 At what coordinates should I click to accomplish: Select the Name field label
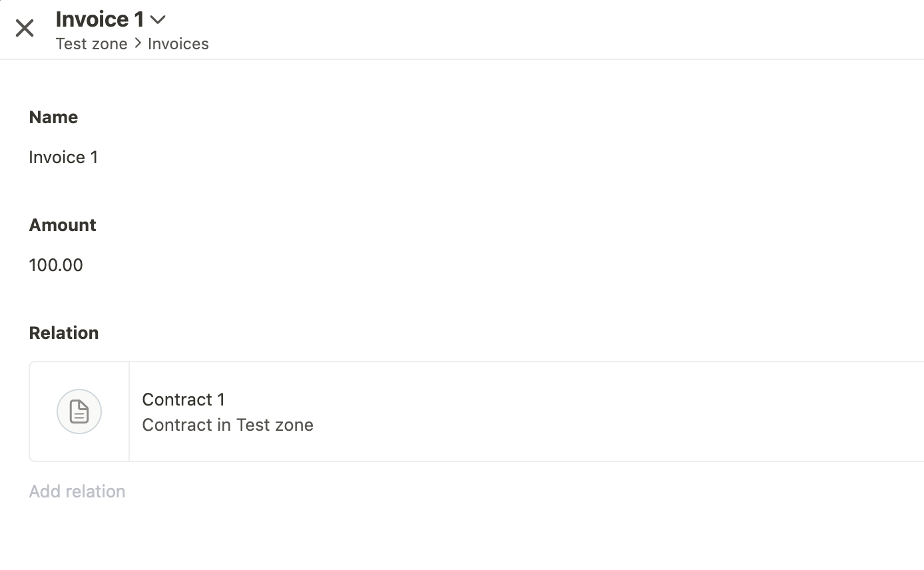coord(53,117)
